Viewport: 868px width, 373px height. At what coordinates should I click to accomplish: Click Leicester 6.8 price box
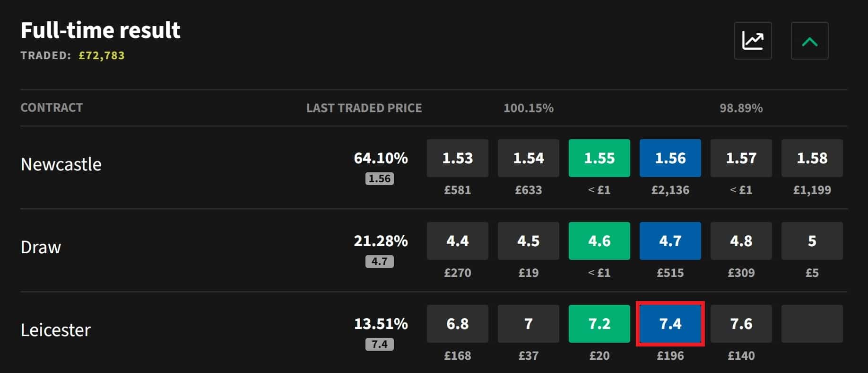coord(457,324)
